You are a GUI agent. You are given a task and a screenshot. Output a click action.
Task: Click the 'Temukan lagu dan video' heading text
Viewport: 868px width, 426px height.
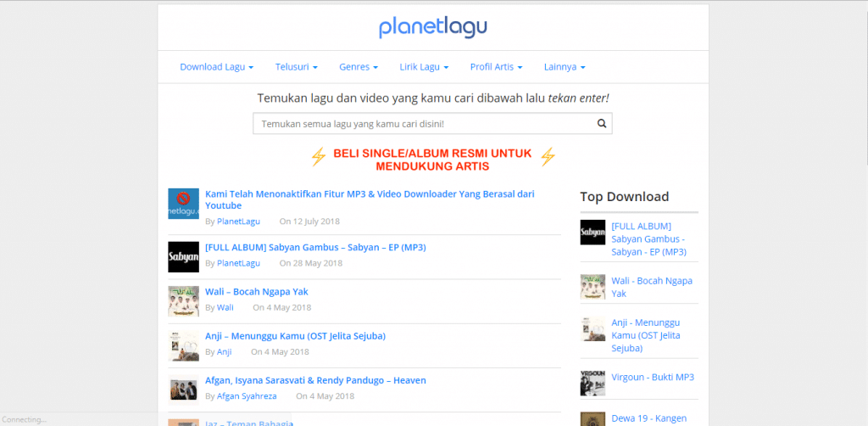pos(433,98)
